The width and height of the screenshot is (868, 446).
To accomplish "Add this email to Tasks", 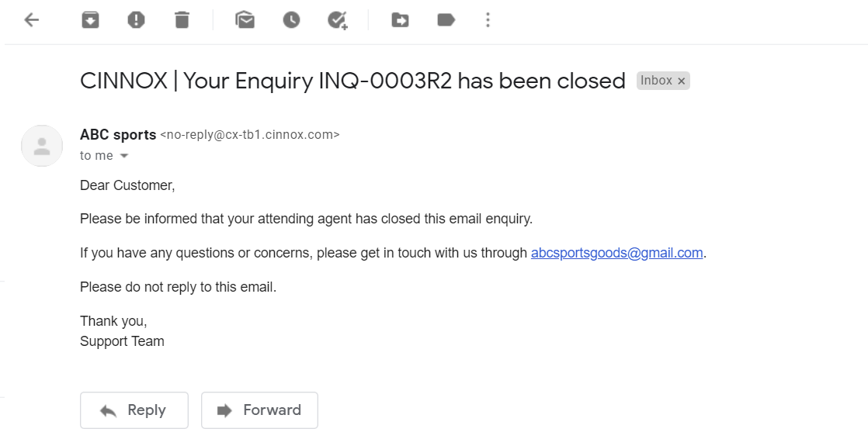I will [337, 20].
